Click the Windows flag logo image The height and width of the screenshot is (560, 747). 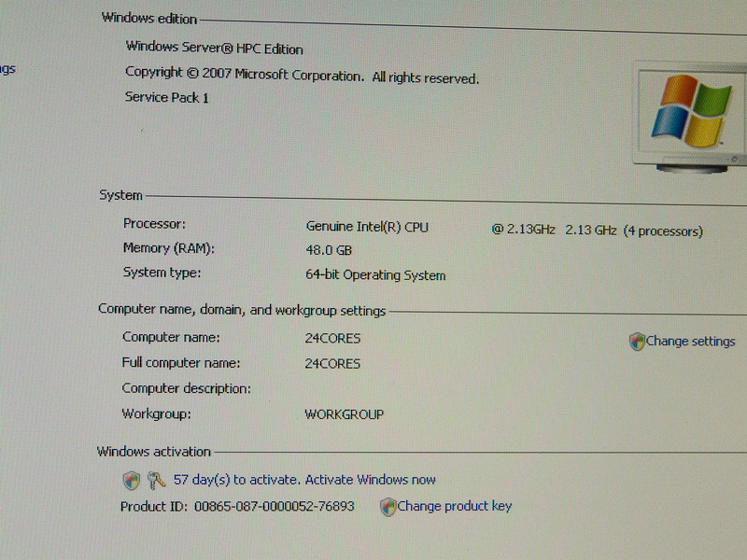(x=692, y=111)
